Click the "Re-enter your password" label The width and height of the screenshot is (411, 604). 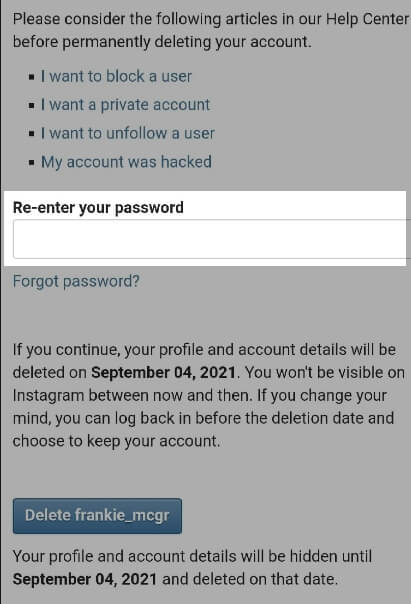click(98, 208)
